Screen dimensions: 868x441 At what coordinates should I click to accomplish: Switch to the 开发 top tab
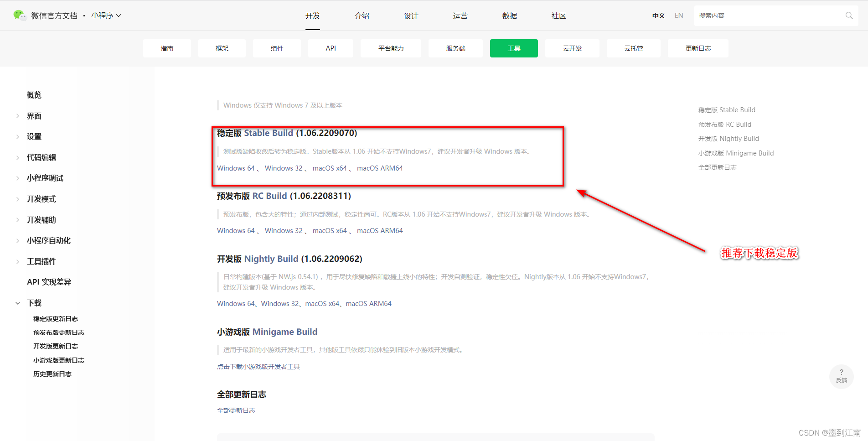coord(313,16)
